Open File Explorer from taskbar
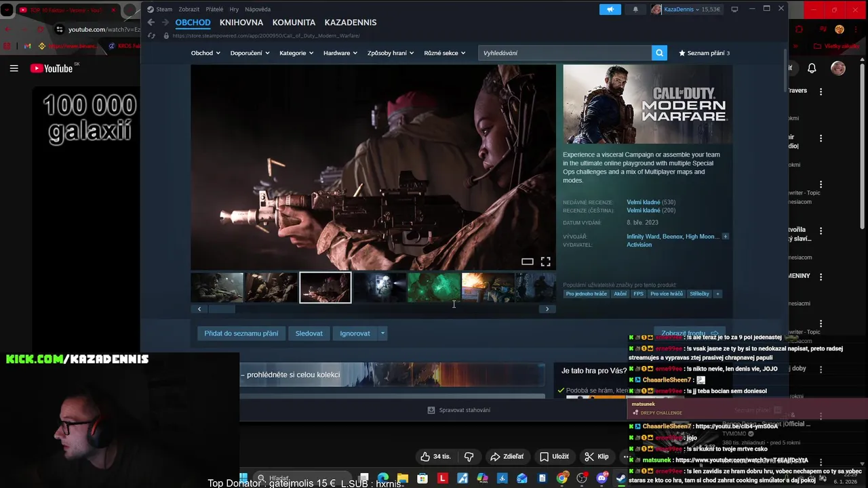The width and height of the screenshot is (868, 488). 403,479
